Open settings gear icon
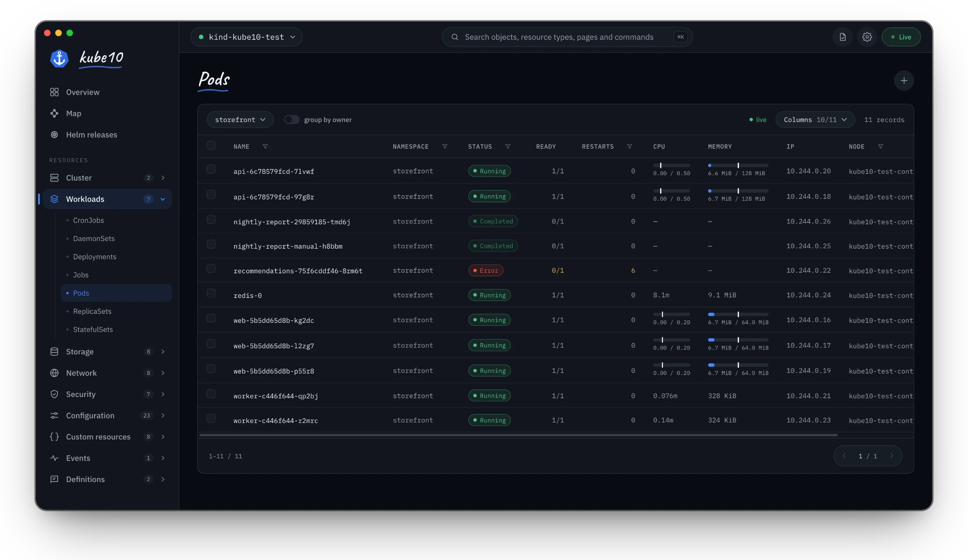Screen dimensions: 968x560 point(867,37)
